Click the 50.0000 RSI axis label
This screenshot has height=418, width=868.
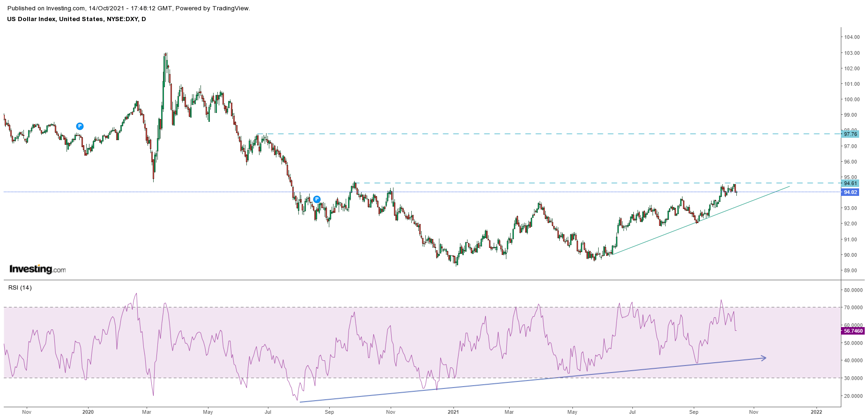[853, 343]
